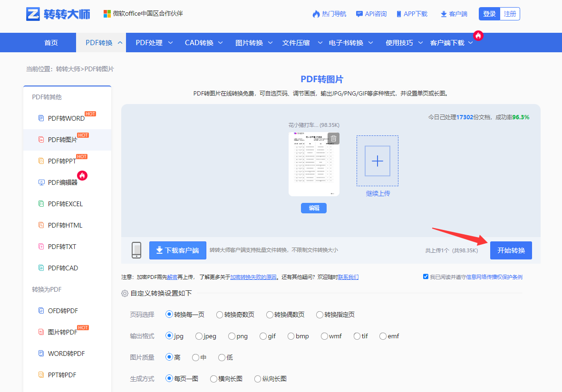
Task: Click the mobile phone icon near 下载客户端
Action: (136, 250)
